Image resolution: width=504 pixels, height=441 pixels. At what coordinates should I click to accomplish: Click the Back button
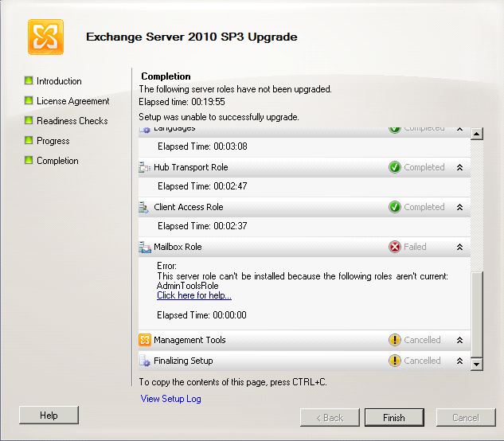point(330,418)
